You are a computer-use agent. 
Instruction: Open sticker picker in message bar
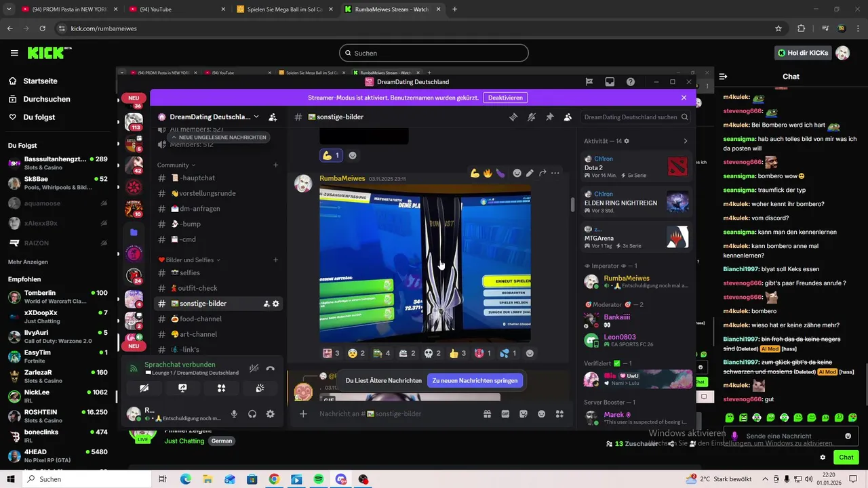[x=524, y=414]
